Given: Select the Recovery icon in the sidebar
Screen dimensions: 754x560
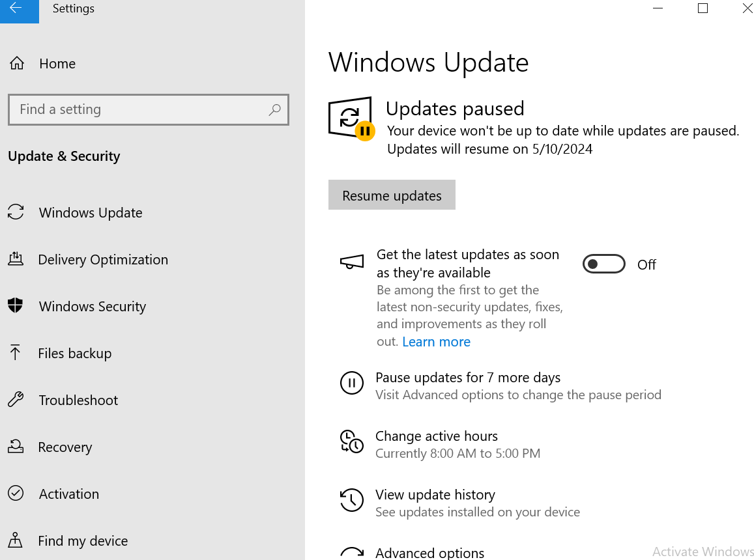Looking at the screenshot, I should 16,447.
